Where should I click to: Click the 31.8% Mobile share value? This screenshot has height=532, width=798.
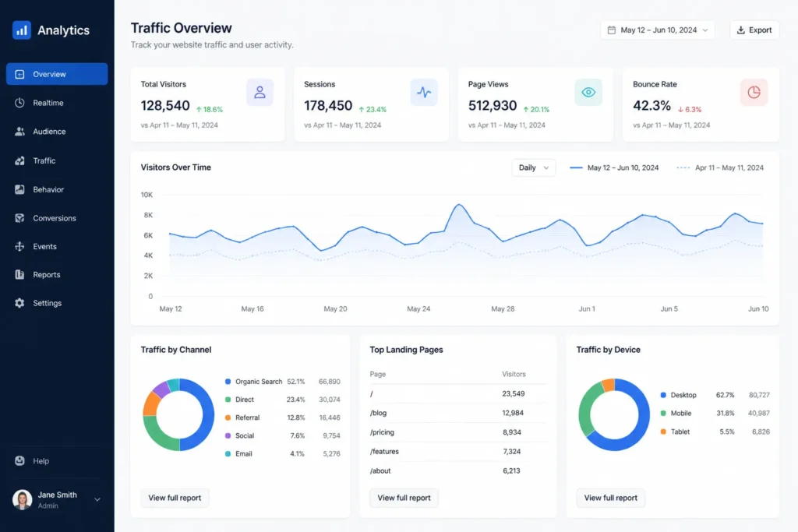[x=726, y=413]
